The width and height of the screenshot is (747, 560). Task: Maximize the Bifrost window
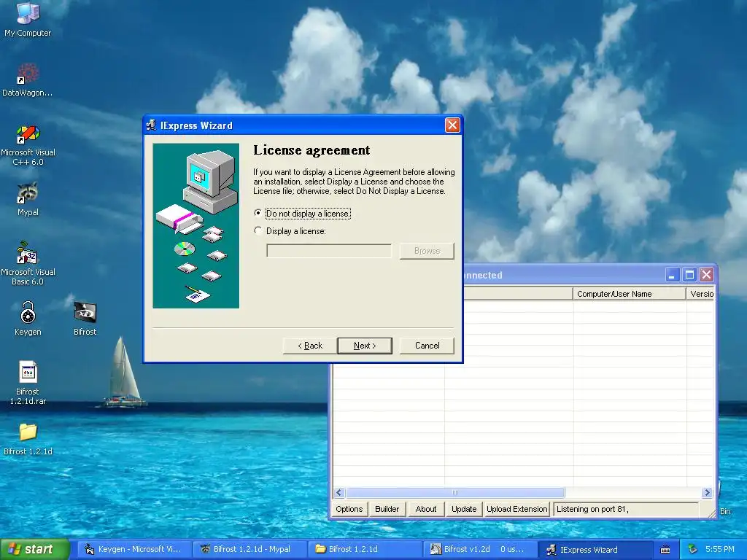click(x=689, y=275)
